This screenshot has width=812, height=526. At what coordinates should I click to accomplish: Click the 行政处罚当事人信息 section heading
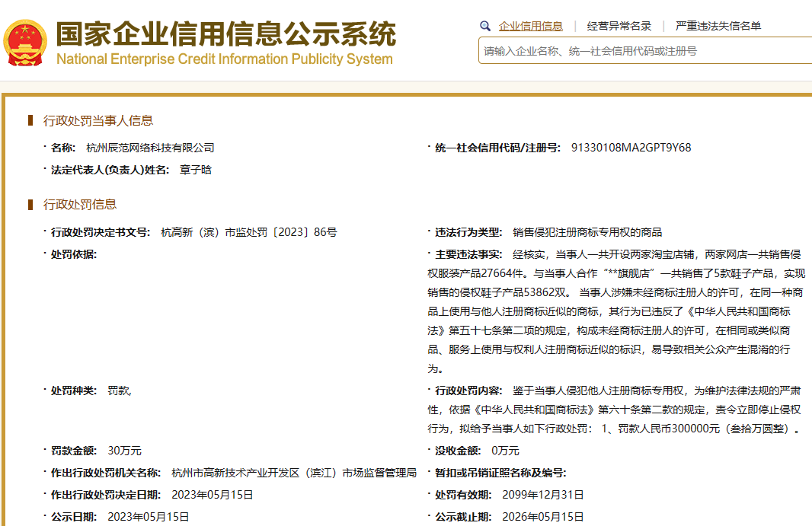[x=98, y=120]
